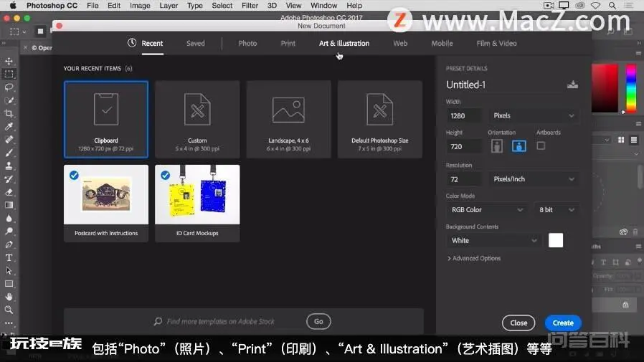Select the Default Photoshop Size preset
Screen dimensions: 644x362
(x=379, y=120)
